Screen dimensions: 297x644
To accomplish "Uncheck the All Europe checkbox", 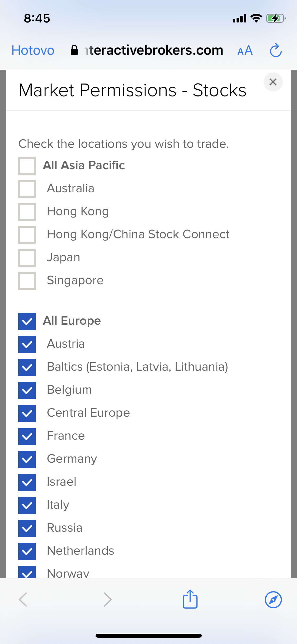I will click(27, 321).
